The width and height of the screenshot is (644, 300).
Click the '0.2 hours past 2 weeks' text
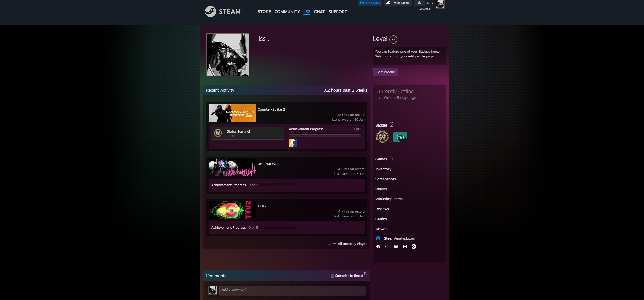tap(345, 90)
